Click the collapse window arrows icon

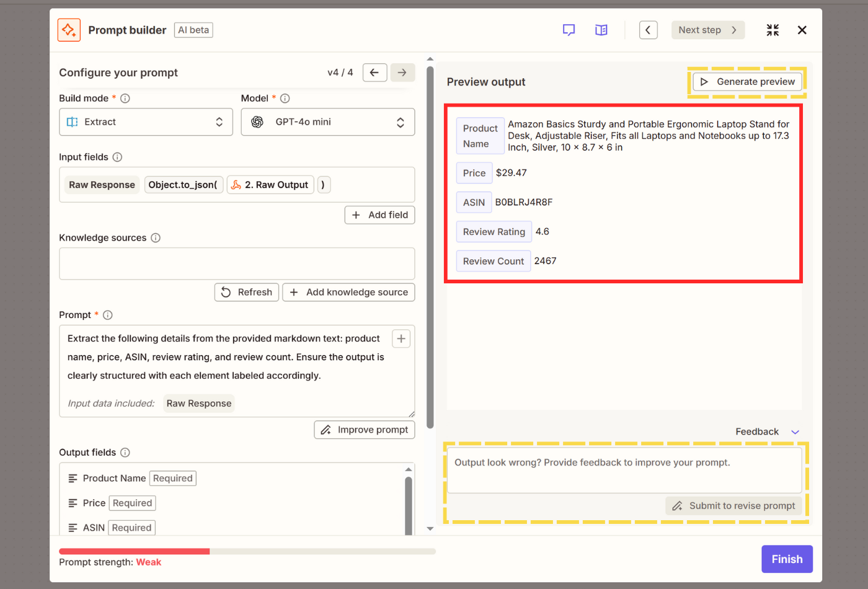[x=773, y=30]
